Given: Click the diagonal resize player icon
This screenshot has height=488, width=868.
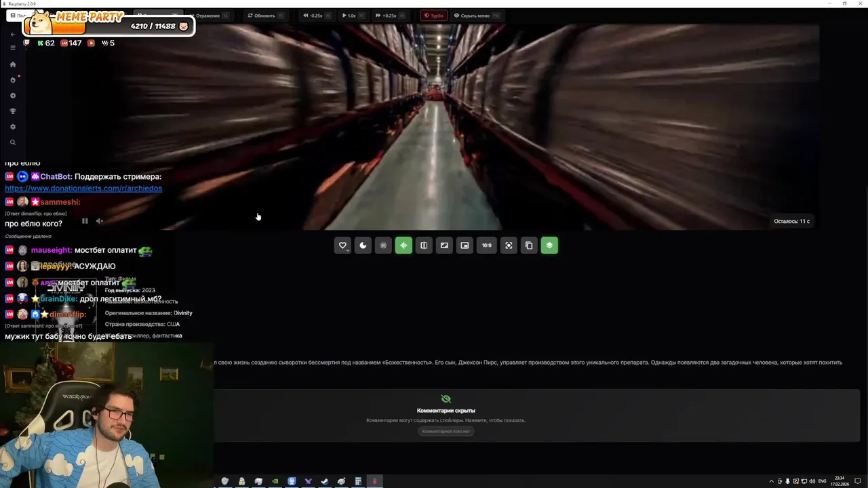Looking at the screenshot, I should tap(444, 245).
